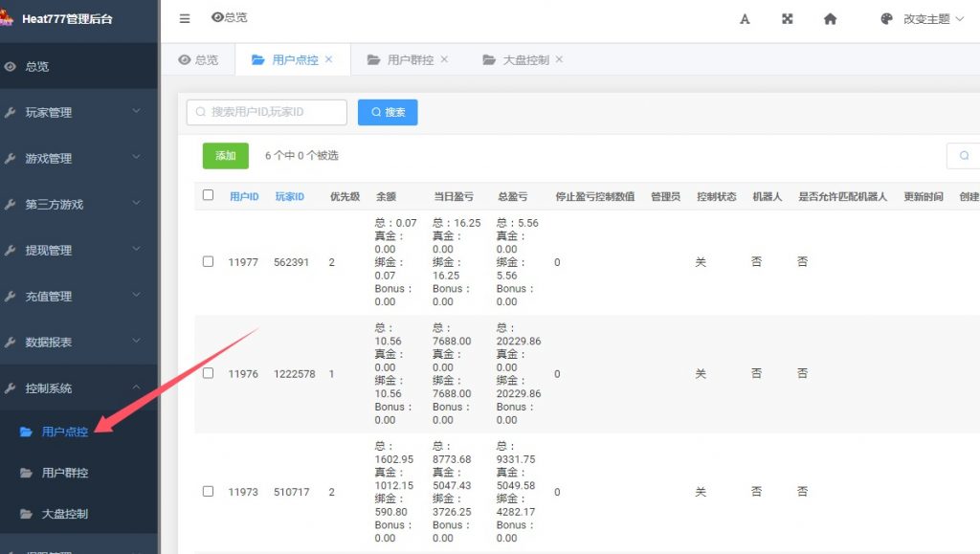Close the 大盘控制 tab
980x554 pixels.
tap(559, 59)
